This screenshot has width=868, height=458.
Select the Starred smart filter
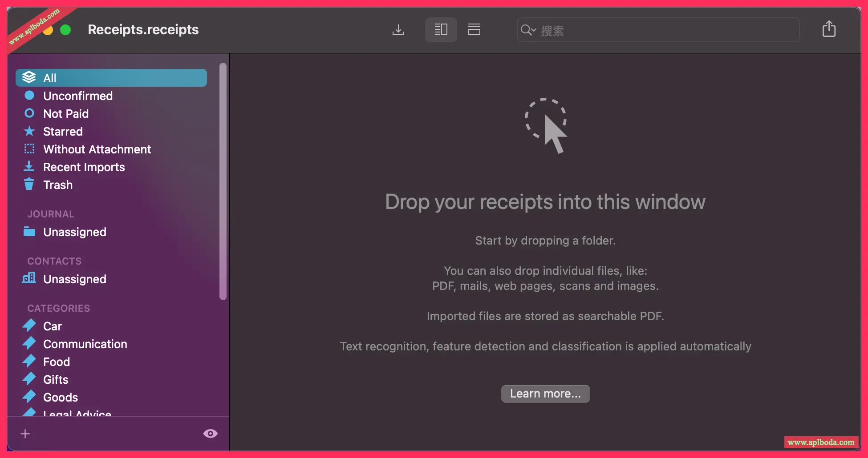tap(63, 131)
